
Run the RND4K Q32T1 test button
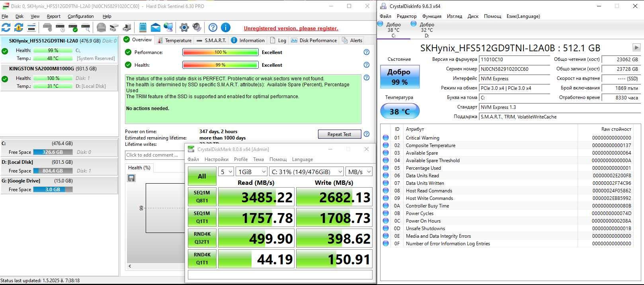(x=202, y=238)
